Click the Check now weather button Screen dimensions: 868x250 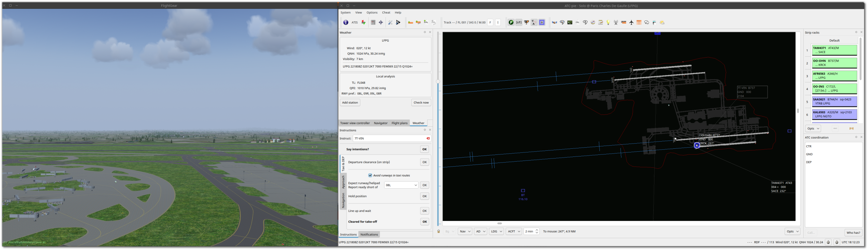pos(421,102)
